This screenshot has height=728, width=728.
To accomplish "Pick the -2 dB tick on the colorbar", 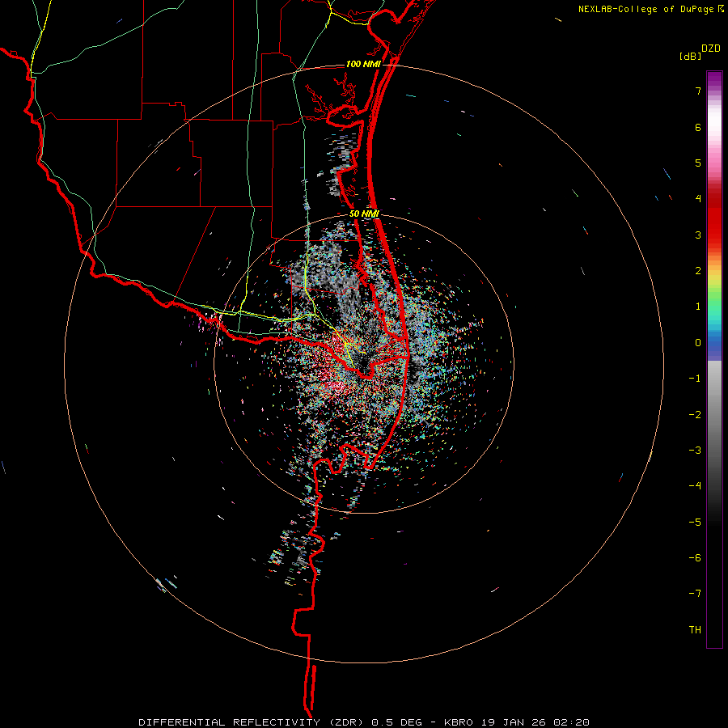I will (695, 414).
